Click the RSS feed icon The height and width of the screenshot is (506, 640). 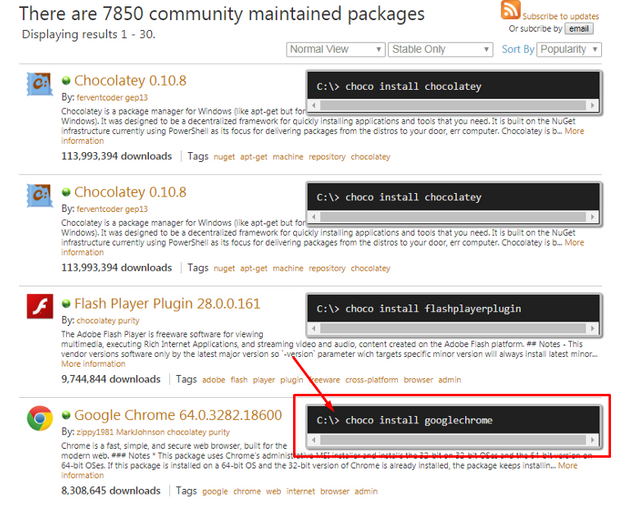click(x=511, y=9)
